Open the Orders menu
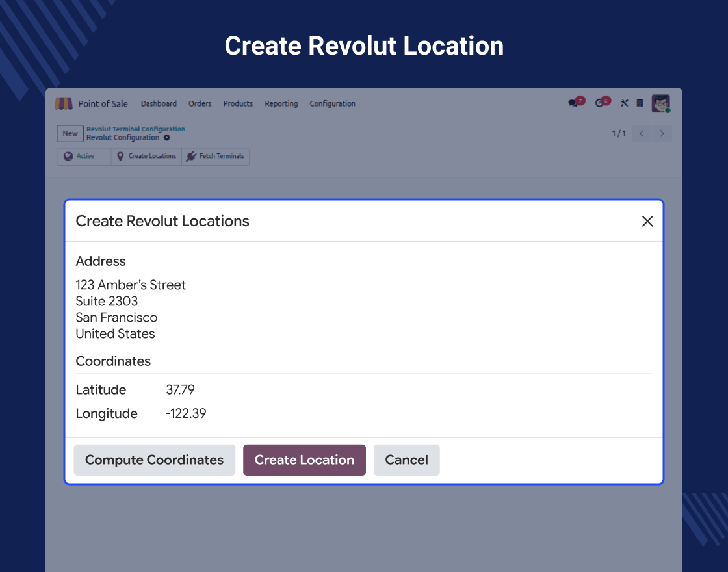 click(x=200, y=103)
